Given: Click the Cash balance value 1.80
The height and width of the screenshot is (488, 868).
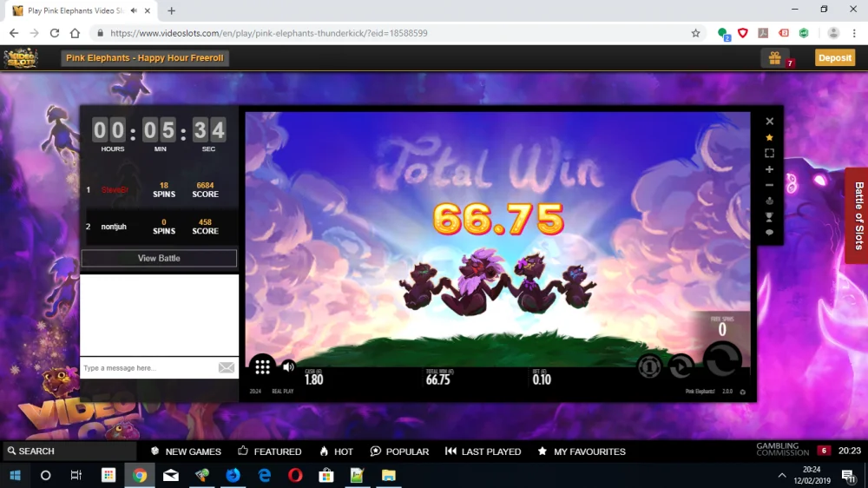Looking at the screenshot, I should (x=314, y=379).
